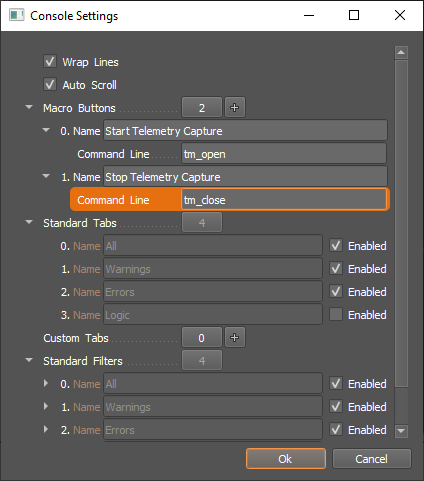
Task: Toggle the Auto Scroll checkbox
Action: tap(50, 84)
